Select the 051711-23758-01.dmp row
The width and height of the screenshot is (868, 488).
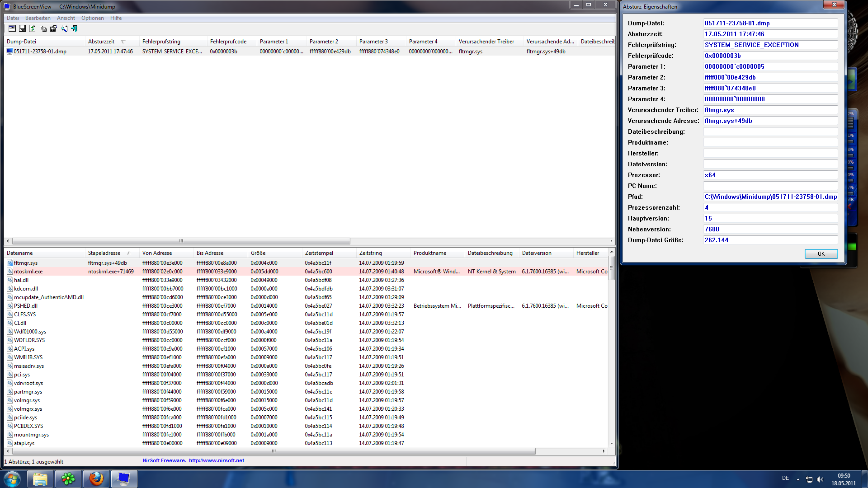coord(40,52)
